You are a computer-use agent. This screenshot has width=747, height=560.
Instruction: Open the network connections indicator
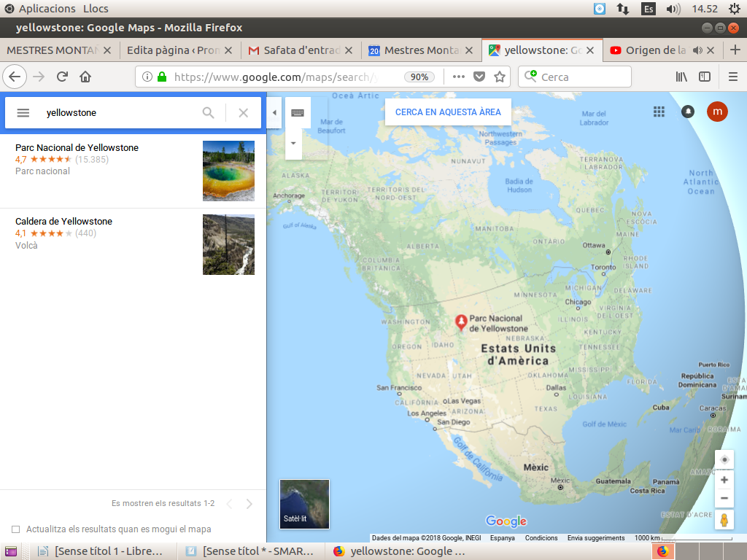point(623,9)
